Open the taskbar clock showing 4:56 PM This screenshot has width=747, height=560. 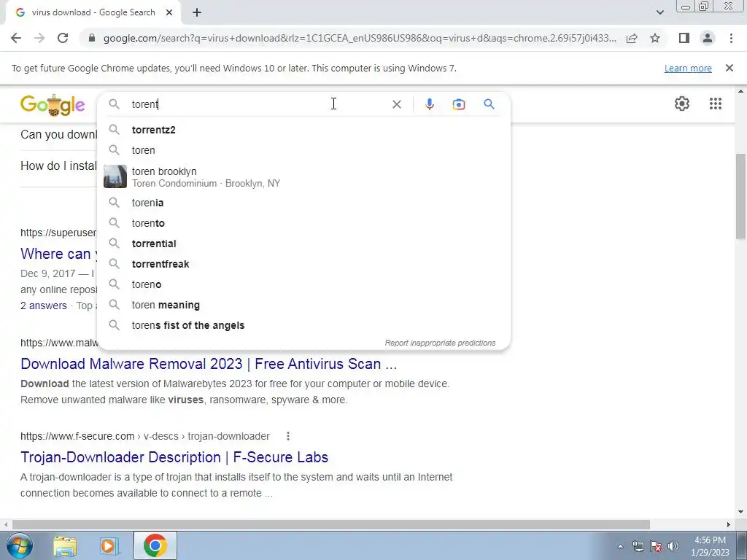click(710, 546)
